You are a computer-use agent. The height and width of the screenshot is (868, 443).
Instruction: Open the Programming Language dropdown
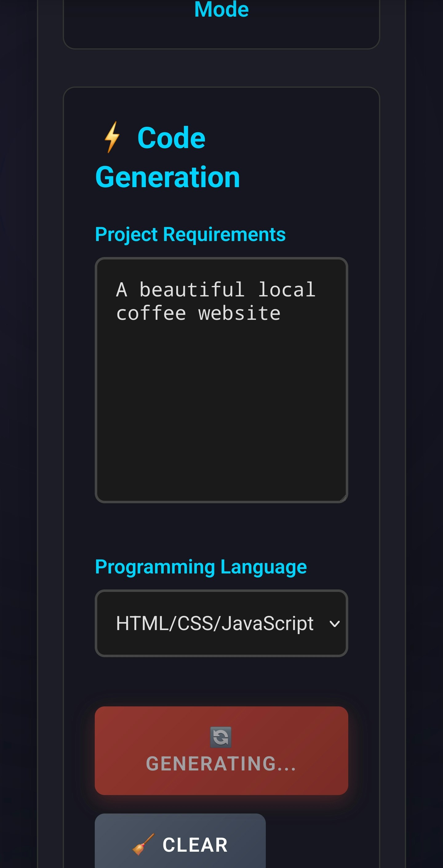(x=221, y=623)
